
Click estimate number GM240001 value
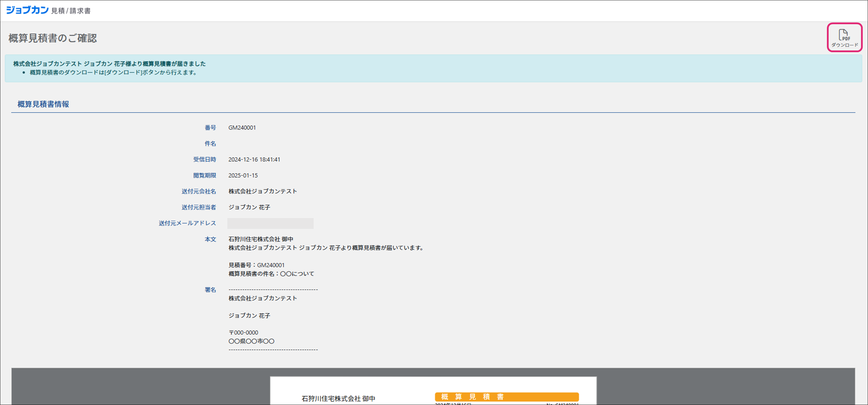(x=242, y=127)
